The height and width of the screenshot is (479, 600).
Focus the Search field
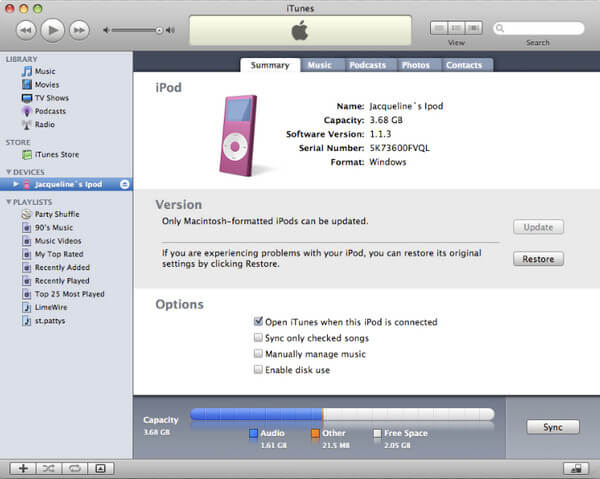539,28
